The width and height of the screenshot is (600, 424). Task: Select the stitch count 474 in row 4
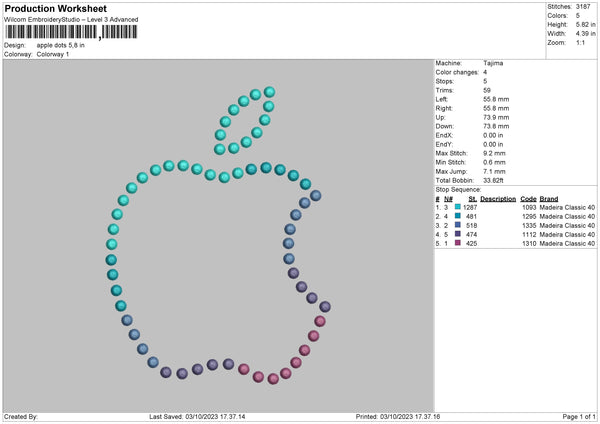[x=471, y=234]
